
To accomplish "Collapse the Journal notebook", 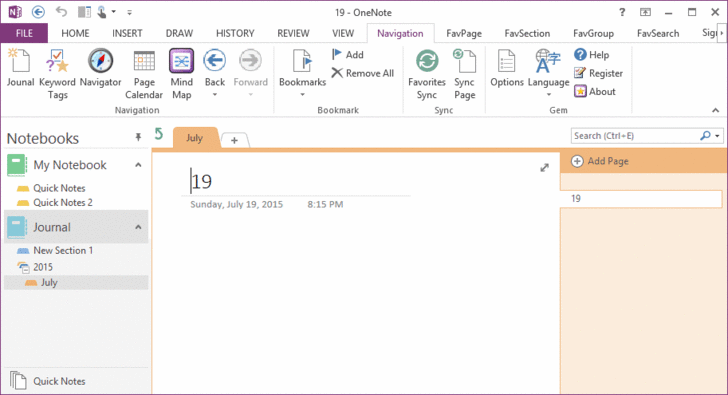I will tap(138, 227).
